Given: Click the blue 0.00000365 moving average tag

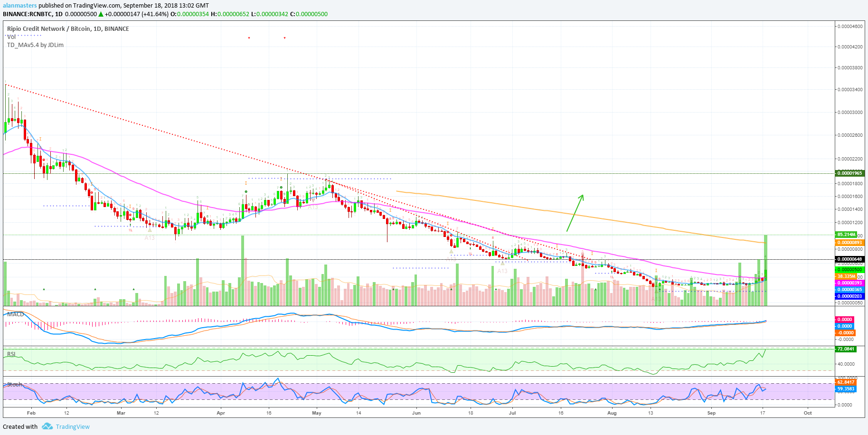Looking at the screenshot, I should pos(849,290).
